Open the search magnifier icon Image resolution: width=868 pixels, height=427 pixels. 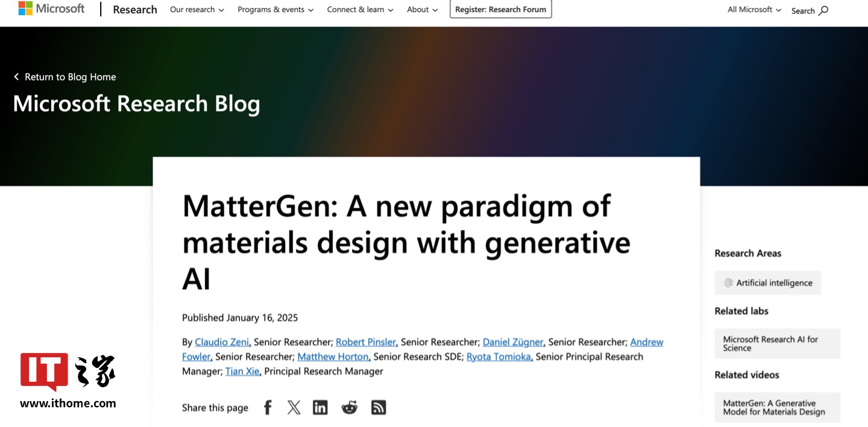[824, 10]
